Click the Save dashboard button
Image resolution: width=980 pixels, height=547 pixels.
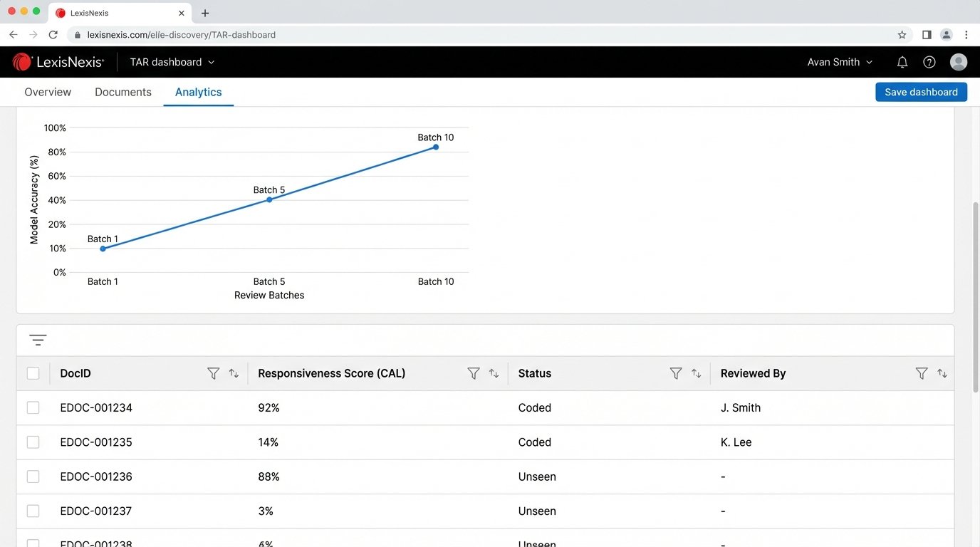click(x=921, y=92)
